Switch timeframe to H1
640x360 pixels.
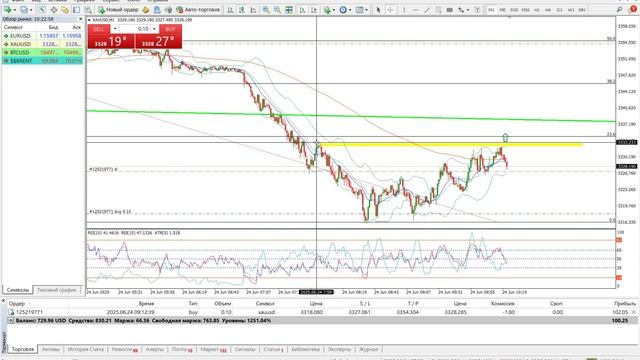click(537, 9)
